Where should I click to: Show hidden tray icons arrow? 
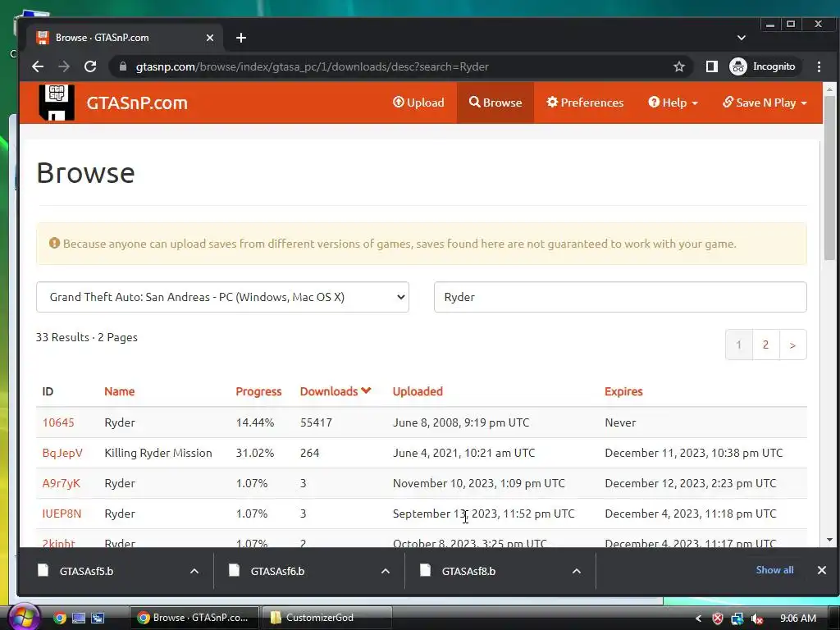tap(698, 619)
